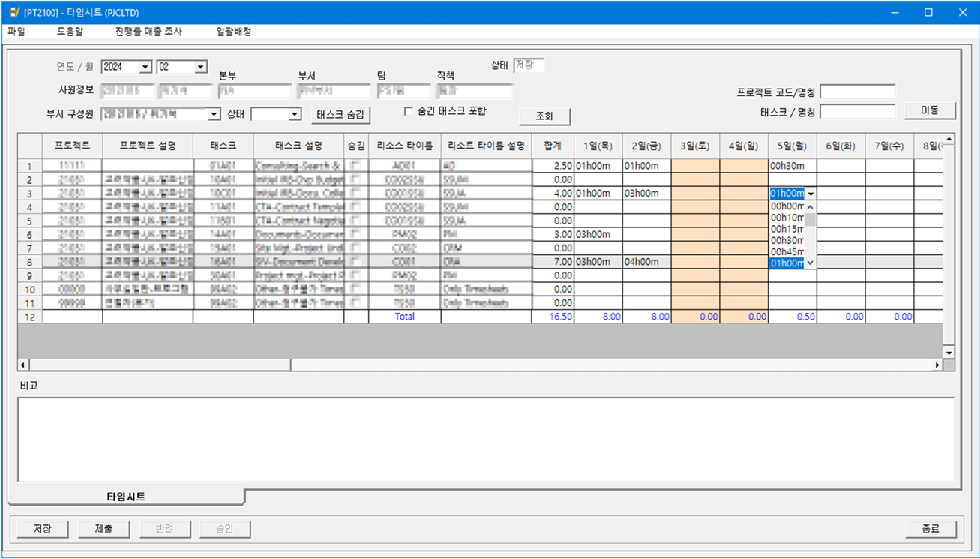
Task: Click the row 11 number header
Action: tap(30, 303)
